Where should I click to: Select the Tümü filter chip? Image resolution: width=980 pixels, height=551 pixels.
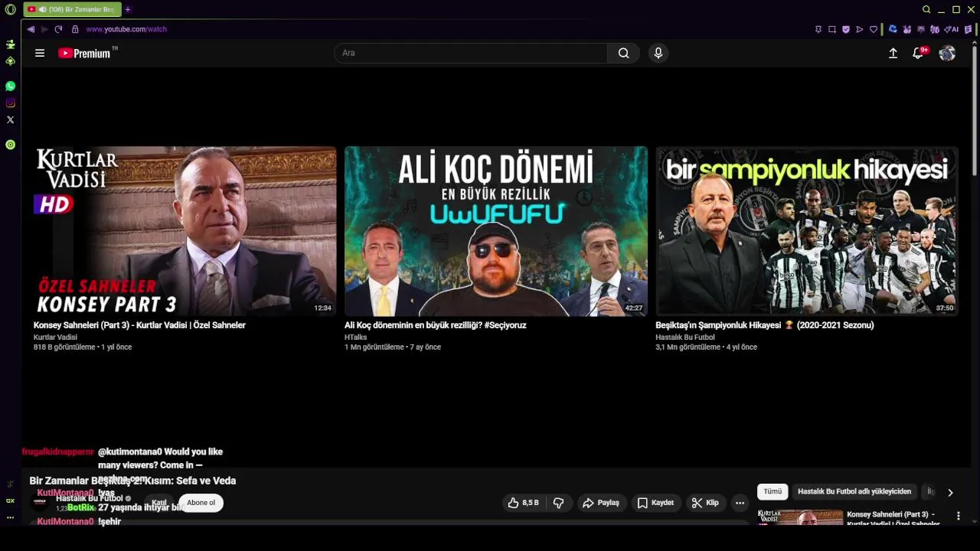pyautogui.click(x=773, y=491)
